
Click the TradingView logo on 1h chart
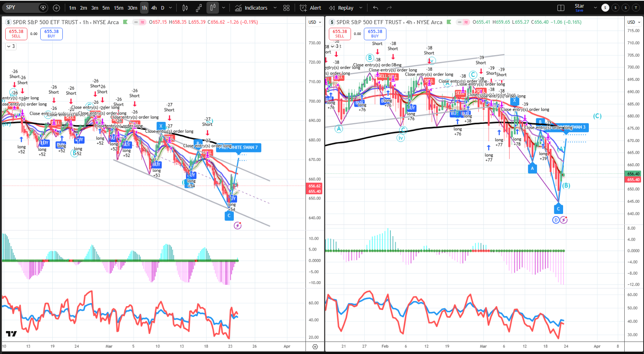click(11, 333)
